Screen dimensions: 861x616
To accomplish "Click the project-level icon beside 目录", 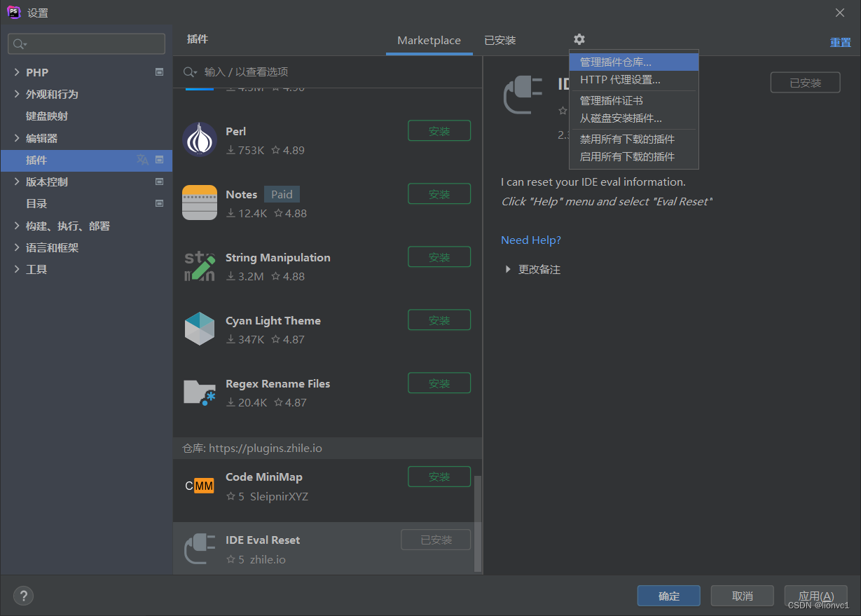I will click(160, 203).
